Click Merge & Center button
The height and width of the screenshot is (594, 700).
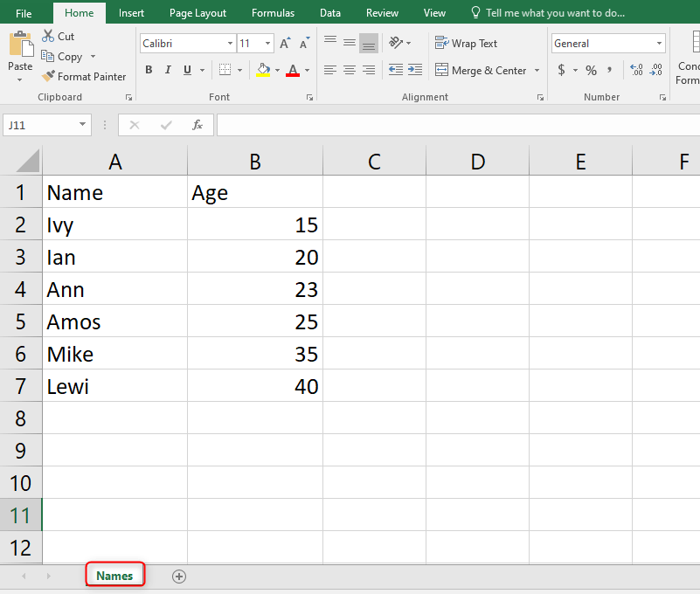(481, 71)
